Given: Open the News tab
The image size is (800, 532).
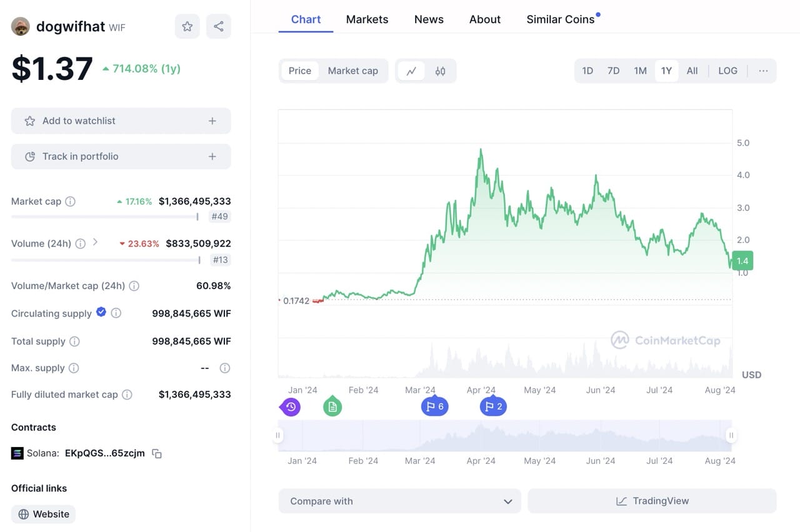Looking at the screenshot, I should 429,19.
